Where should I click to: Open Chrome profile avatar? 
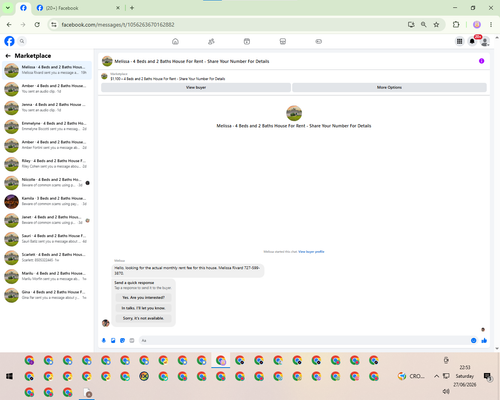click(x=477, y=24)
